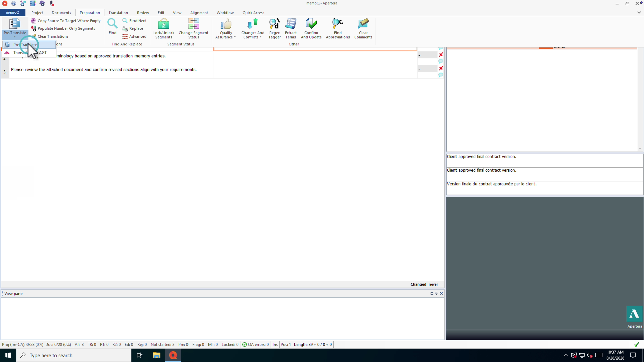This screenshot has height=362, width=644.
Task: Switch to the Translation ribbon tab
Action: (118, 13)
